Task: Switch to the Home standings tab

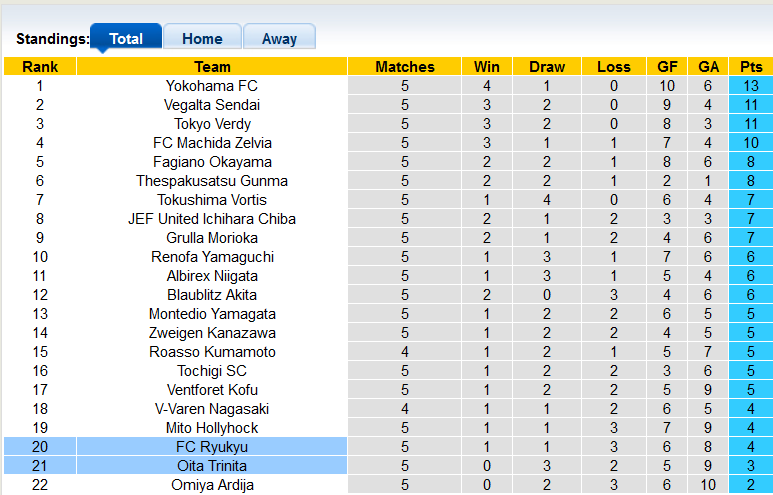Action: pyautogui.click(x=202, y=39)
